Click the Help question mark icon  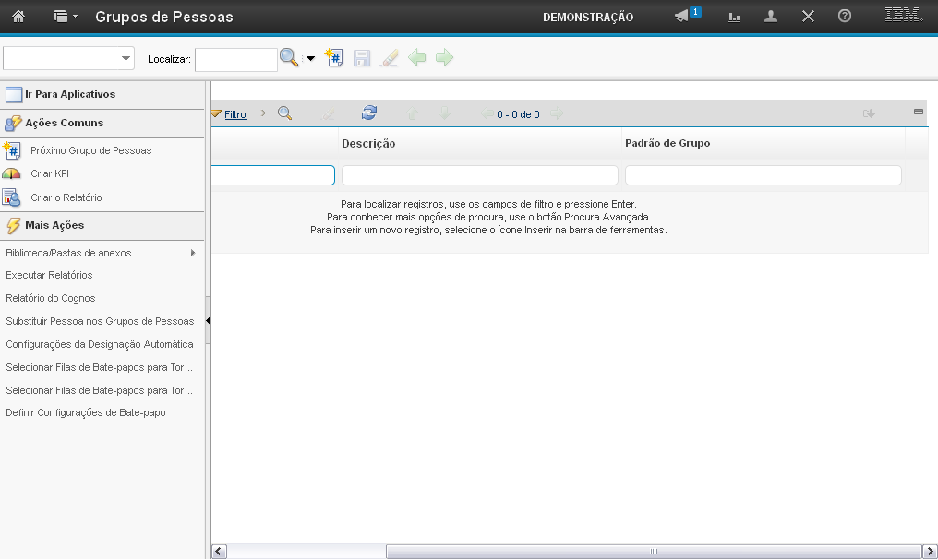click(844, 17)
